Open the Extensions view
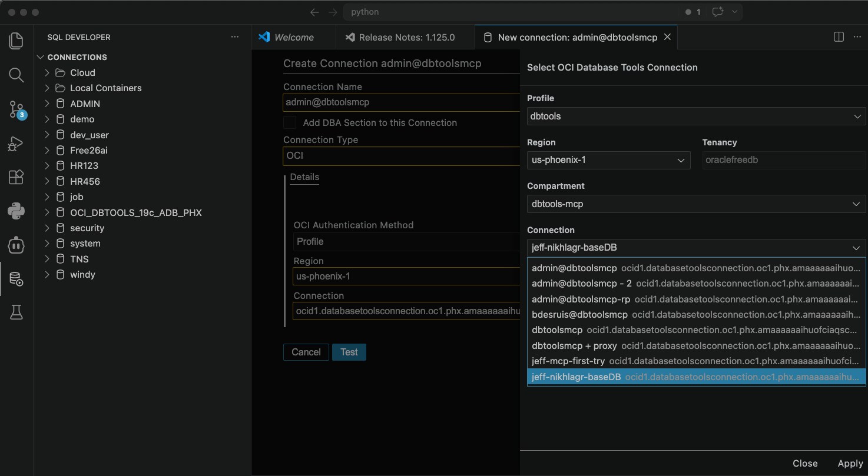The height and width of the screenshot is (476, 868). 16,177
